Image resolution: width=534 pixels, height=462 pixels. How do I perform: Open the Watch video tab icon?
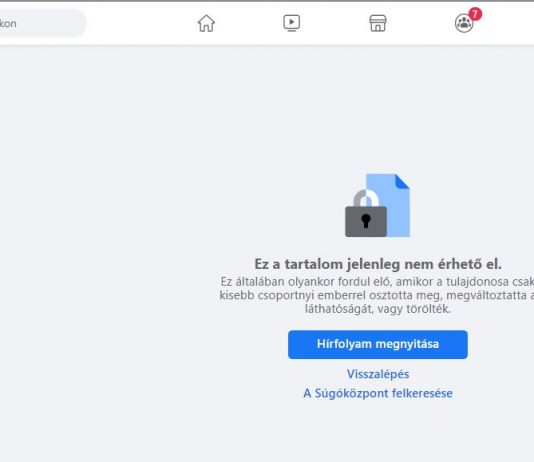coord(292,23)
